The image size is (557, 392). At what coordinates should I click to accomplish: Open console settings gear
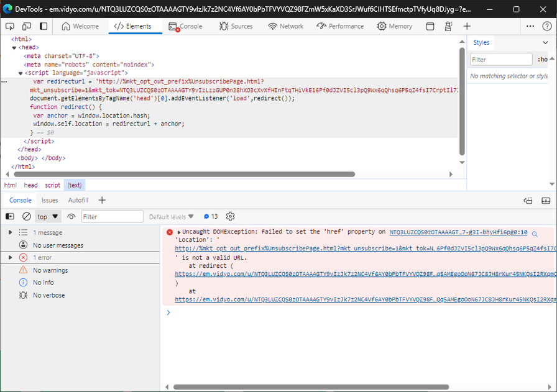point(230,217)
